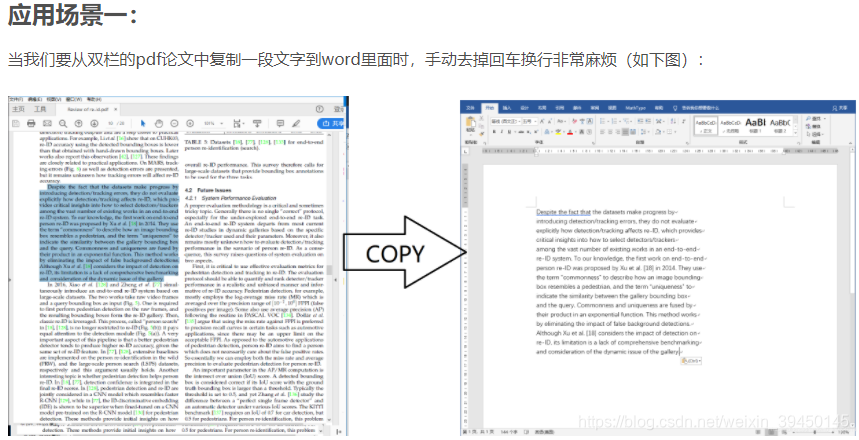The height and width of the screenshot is (440, 859).
Task: Open the font color dropdown arrow in Word
Action: (576, 132)
